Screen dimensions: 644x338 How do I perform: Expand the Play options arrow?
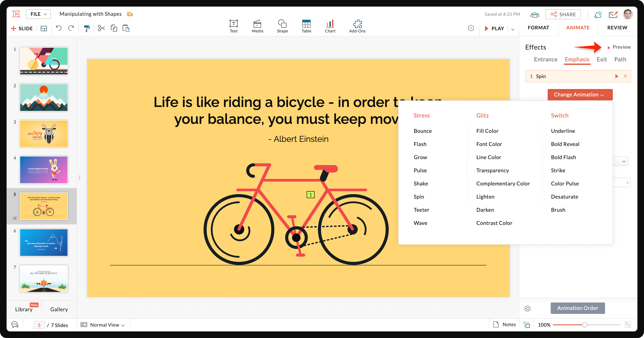click(513, 29)
